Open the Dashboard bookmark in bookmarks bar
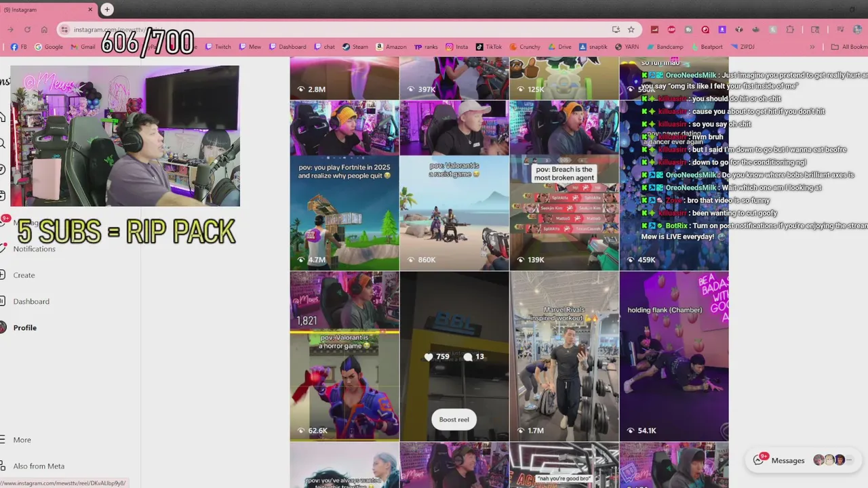Screen dimensions: 868x488 pyautogui.click(x=288, y=47)
